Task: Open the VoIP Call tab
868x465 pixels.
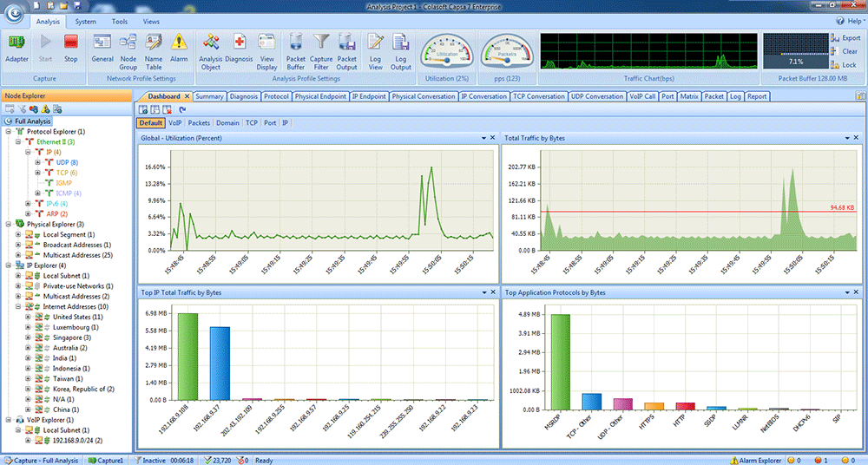Action: 642,96
